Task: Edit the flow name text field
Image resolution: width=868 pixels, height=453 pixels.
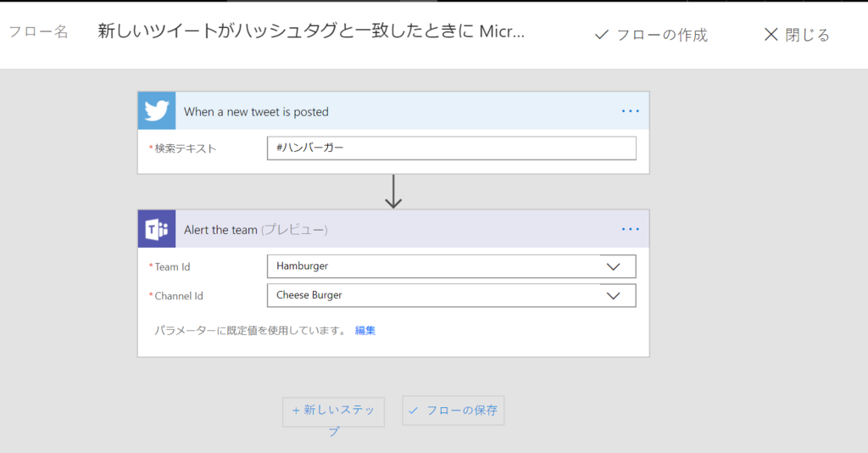Action: [x=311, y=31]
